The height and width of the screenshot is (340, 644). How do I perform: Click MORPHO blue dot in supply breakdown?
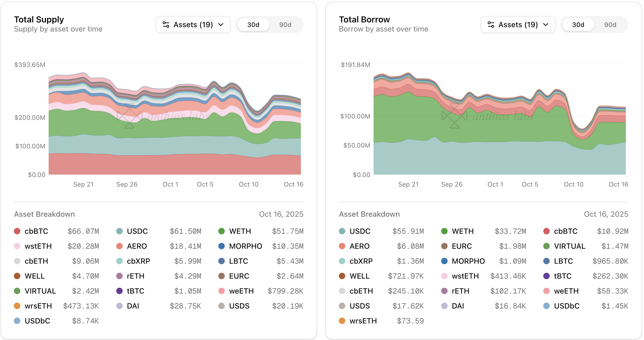[222, 246]
